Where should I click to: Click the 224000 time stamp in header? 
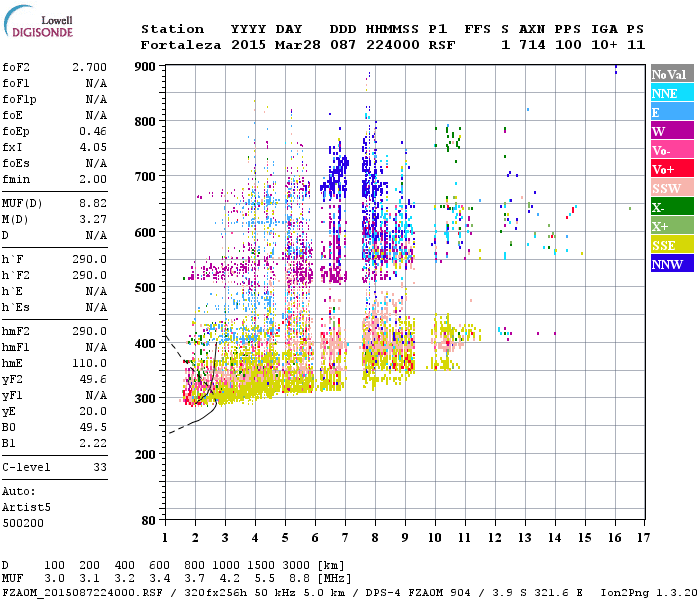pyautogui.click(x=391, y=45)
